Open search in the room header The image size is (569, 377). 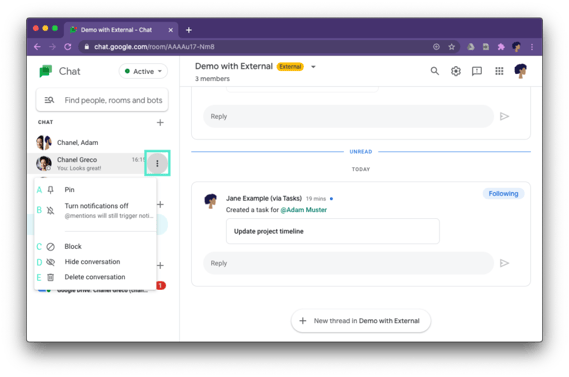434,71
